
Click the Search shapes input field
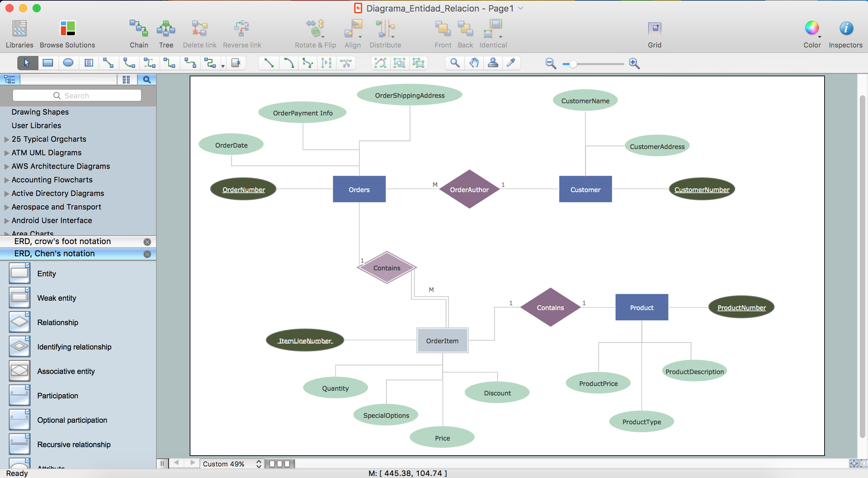[x=77, y=96]
